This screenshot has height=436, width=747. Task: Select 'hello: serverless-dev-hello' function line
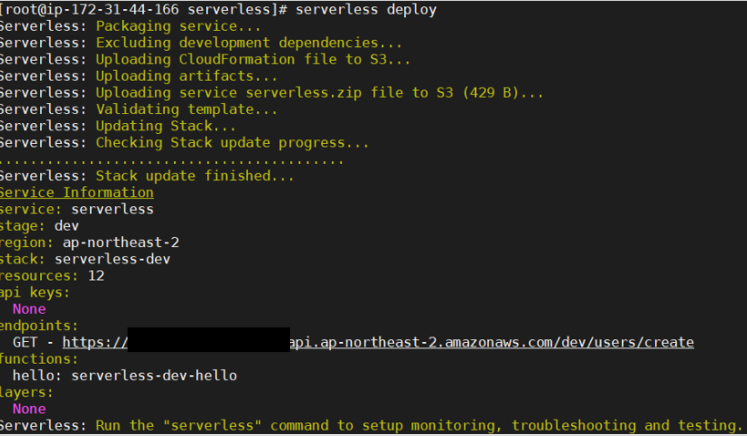point(125,375)
